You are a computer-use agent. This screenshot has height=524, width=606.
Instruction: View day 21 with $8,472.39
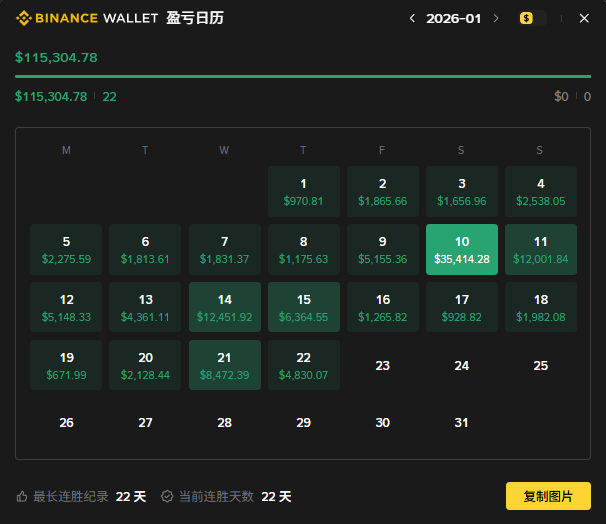point(225,365)
